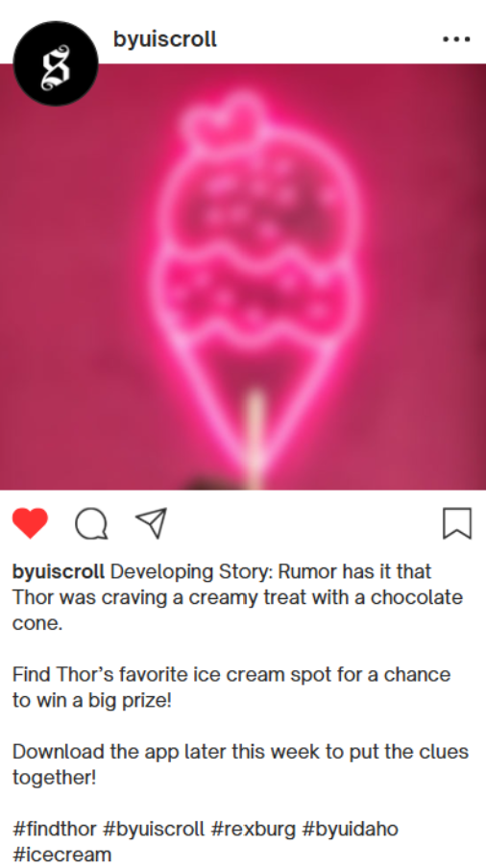
Task: Save post with bookmark icon
Action: pos(457,523)
